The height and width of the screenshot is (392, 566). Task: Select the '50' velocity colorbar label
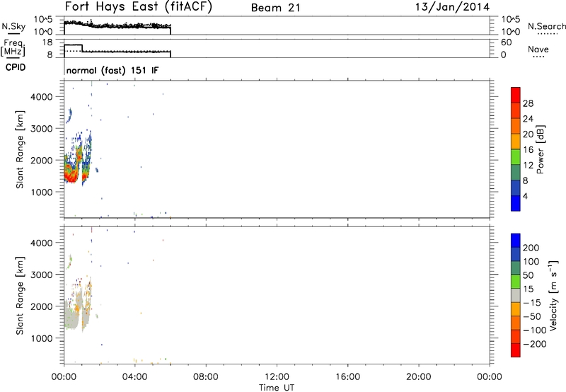coord(528,275)
